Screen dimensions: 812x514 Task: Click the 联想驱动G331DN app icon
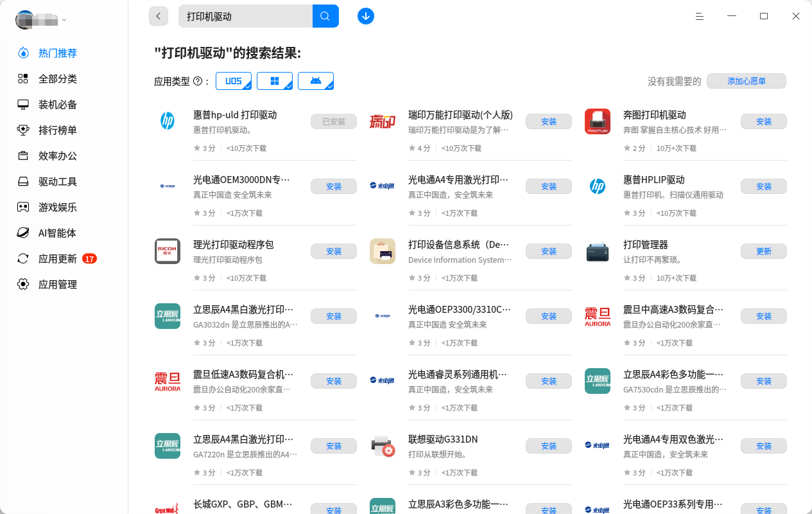tap(383, 446)
